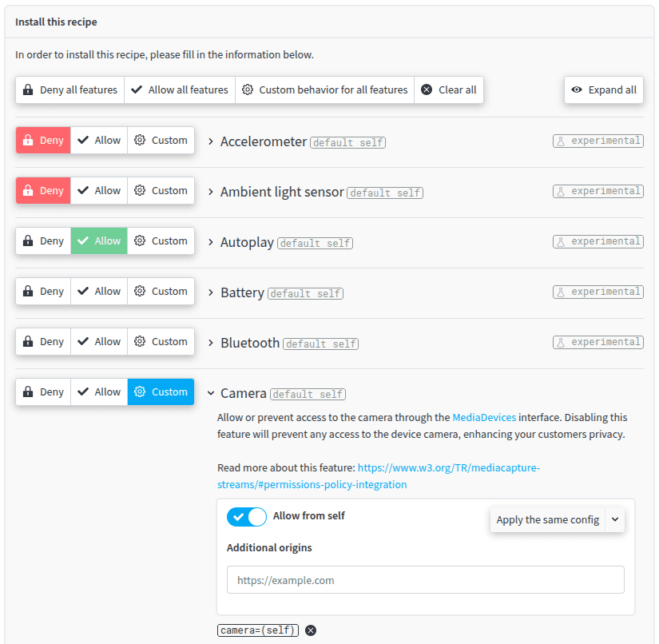
Task: Click the Deny all features button
Action: pyautogui.click(x=70, y=90)
